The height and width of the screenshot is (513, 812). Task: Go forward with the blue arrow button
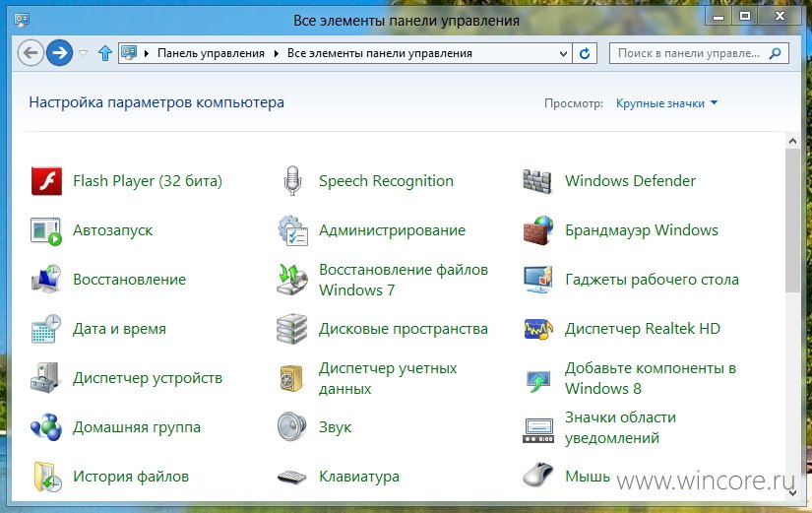coord(60,53)
